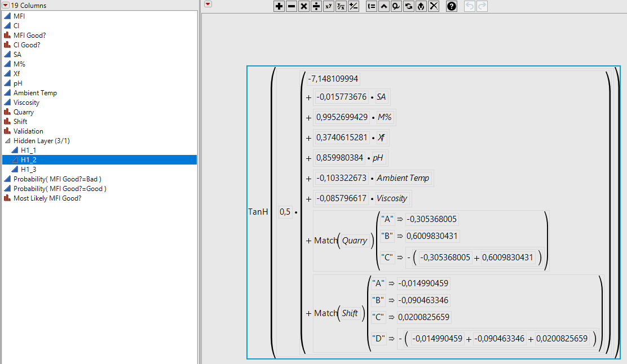
Task: Open formula editor help question mark
Action: [x=451, y=6]
